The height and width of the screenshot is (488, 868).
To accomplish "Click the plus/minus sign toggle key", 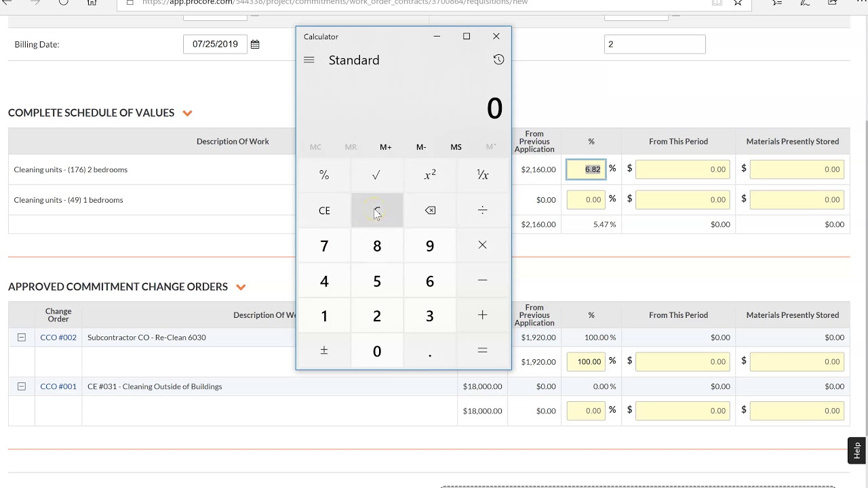I will [x=324, y=350].
